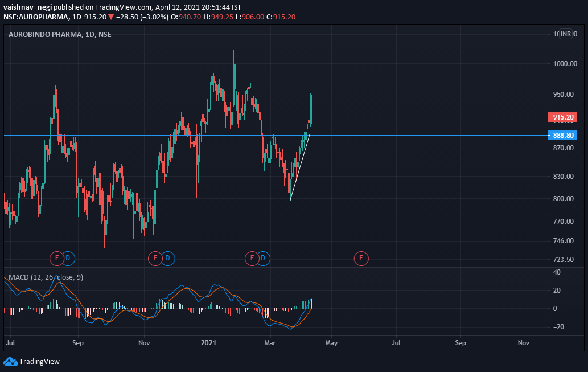The width and height of the screenshot is (588, 372).
Task: Select the earnings E marker in February 2021
Action: tap(252, 258)
